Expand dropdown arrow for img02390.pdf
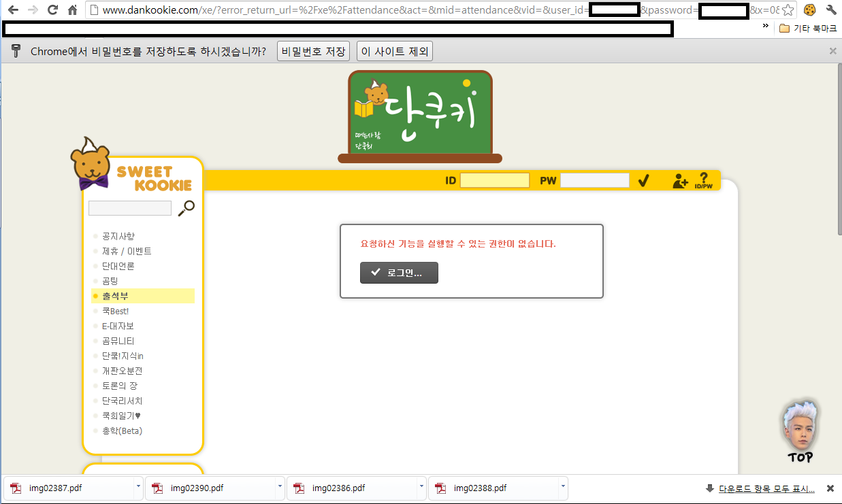 [280, 488]
